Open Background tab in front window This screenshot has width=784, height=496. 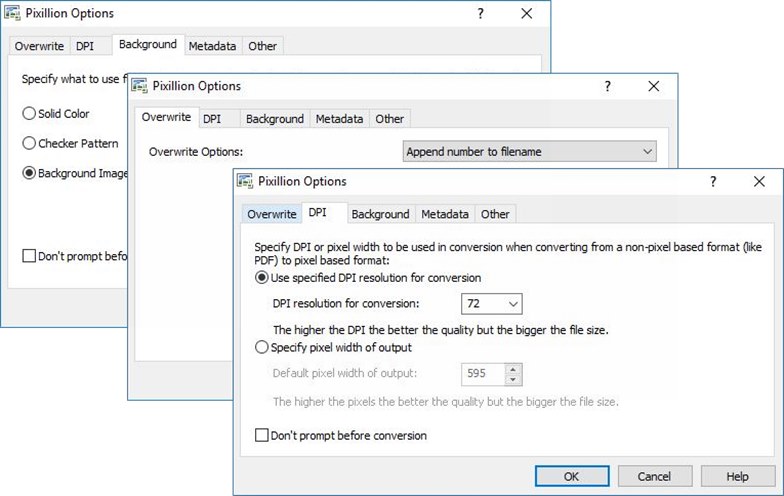380,214
